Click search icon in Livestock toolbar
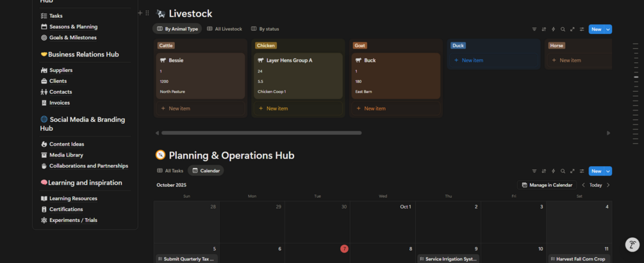This screenshot has height=263, width=644. coord(563,29)
